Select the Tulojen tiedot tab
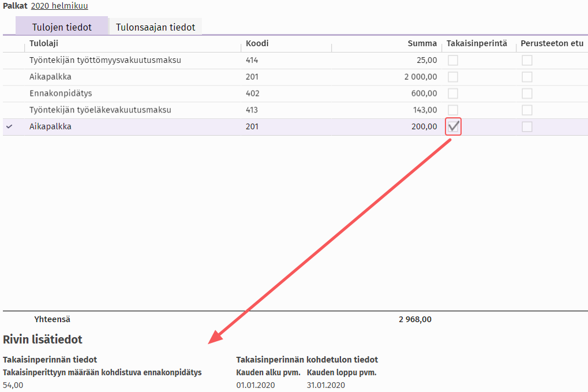The width and height of the screenshot is (588, 392). click(x=62, y=27)
